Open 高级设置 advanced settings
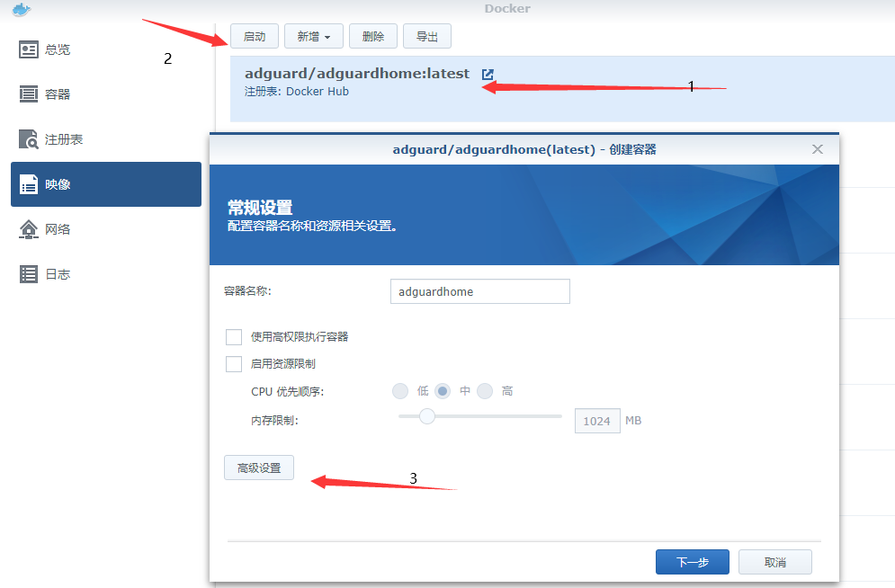 pos(259,468)
